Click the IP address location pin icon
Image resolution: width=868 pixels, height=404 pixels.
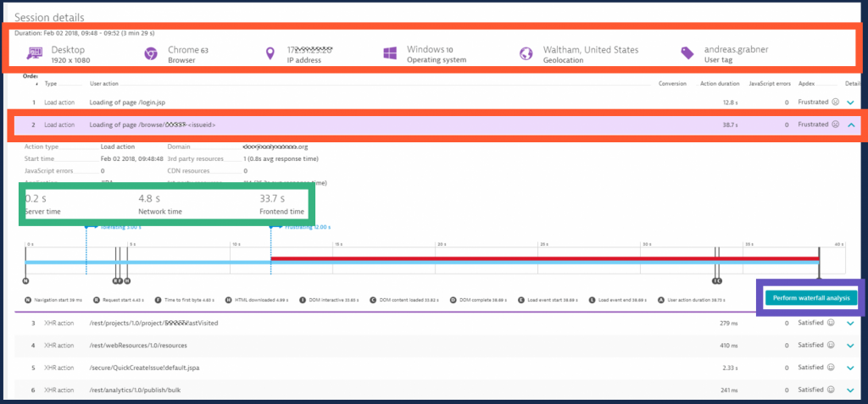tap(270, 54)
